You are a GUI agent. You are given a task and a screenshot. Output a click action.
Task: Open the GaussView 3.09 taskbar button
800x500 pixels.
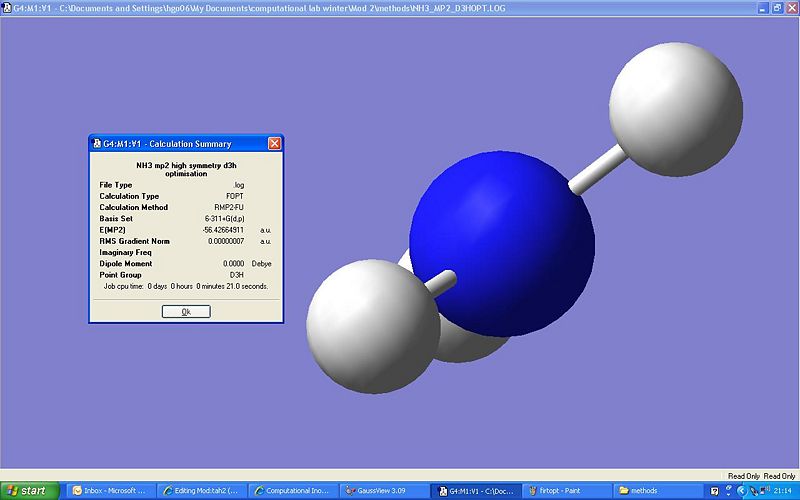(x=383, y=491)
